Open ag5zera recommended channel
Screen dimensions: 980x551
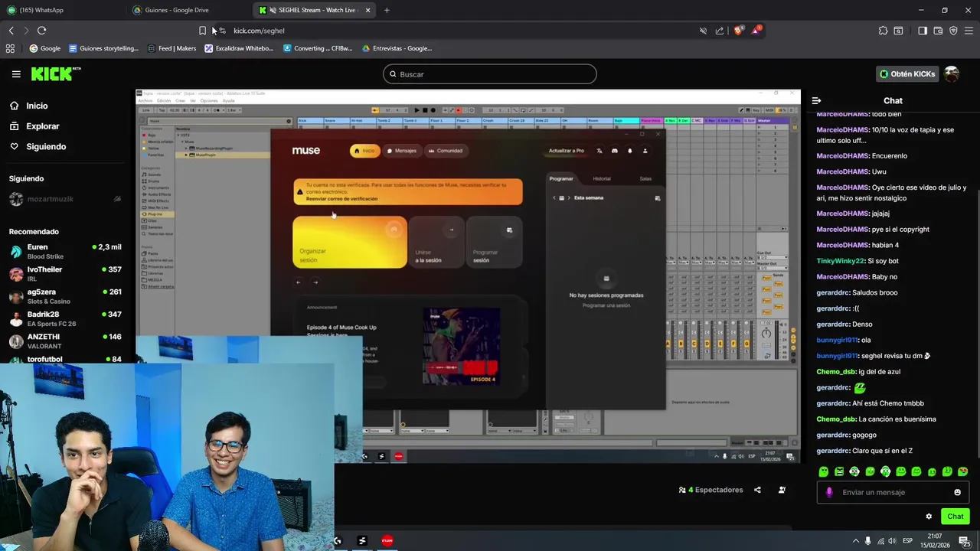point(65,296)
